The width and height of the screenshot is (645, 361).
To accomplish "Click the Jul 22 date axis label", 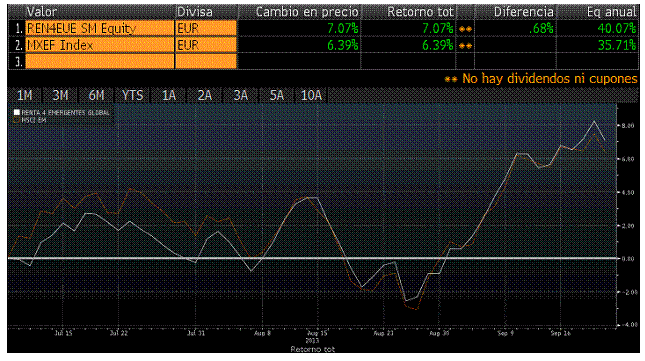I will pyautogui.click(x=118, y=333).
